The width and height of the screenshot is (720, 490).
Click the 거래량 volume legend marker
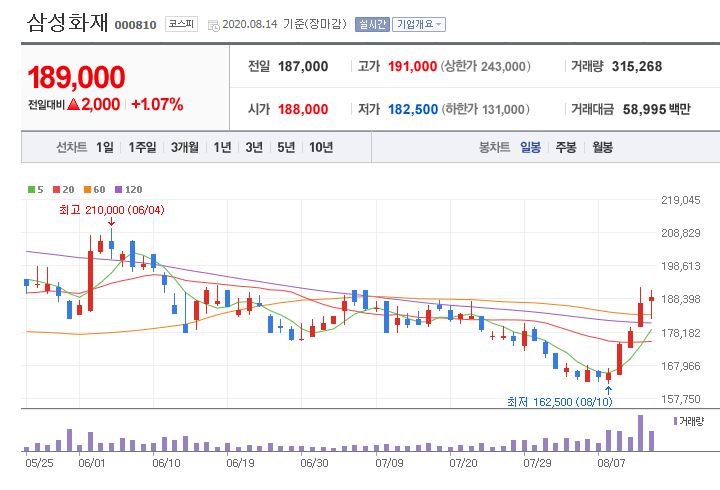pyautogui.click(x=675, y=421)
